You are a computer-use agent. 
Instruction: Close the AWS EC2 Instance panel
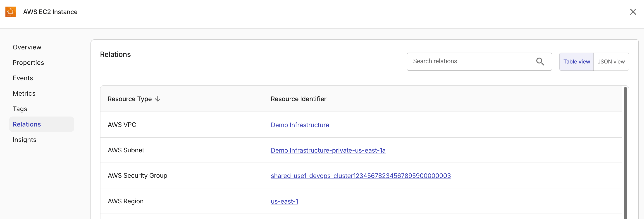tap(633, 12)
